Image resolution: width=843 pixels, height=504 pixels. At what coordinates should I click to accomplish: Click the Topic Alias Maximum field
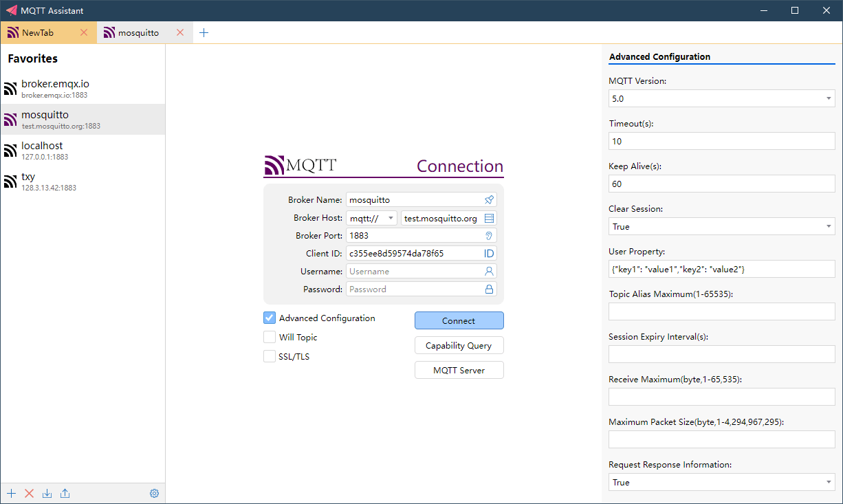tap(722, 311)
